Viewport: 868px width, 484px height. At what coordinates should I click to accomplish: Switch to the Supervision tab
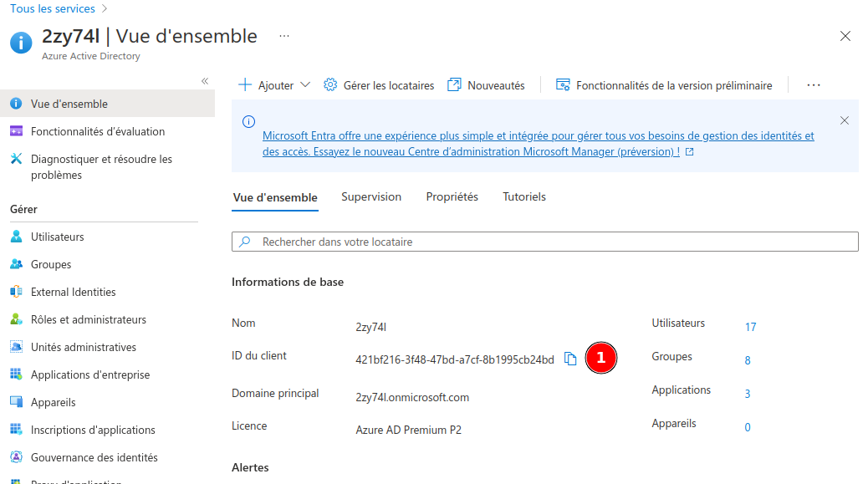[x=371, y=197]
